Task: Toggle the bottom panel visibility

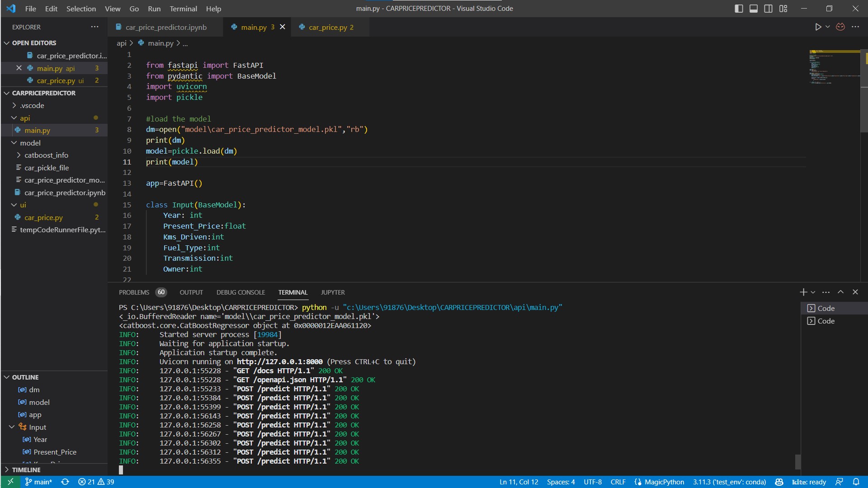Action: [x=753, y=8]
